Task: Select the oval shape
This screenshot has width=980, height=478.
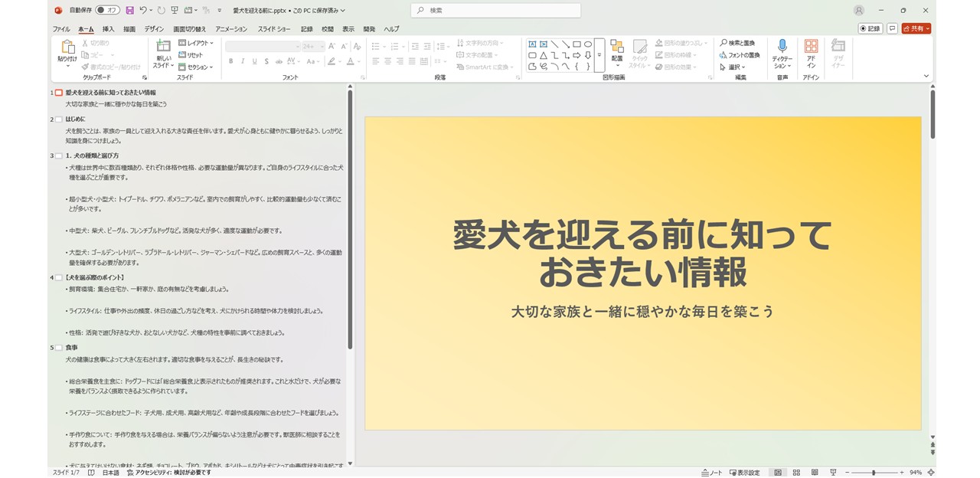Action: (588, 44)
